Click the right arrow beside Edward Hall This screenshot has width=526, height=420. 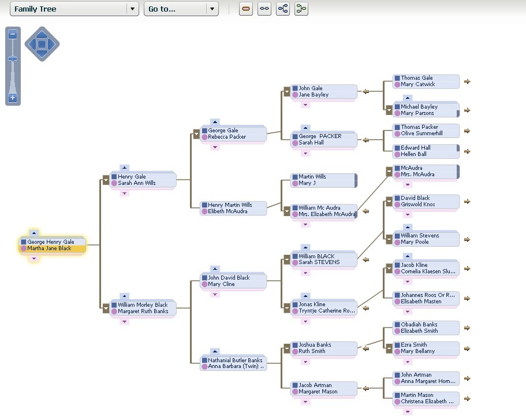[467, 151]
